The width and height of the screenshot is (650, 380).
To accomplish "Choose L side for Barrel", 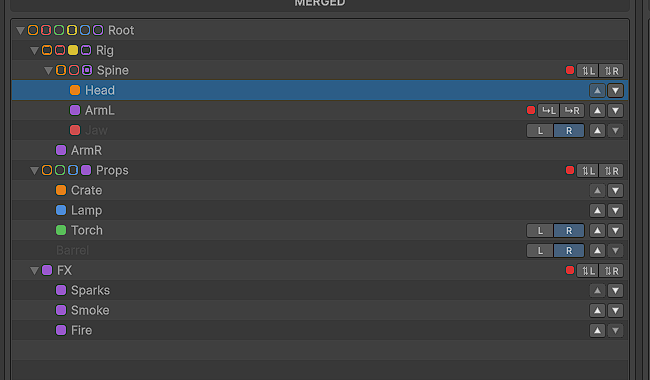I will pyautogui.click(x=540, y=250).
